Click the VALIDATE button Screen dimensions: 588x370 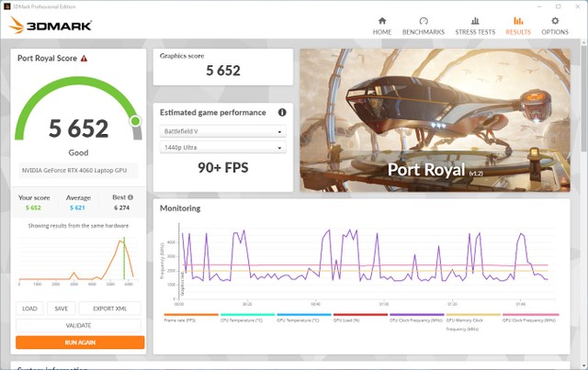(x=78, y=325)
